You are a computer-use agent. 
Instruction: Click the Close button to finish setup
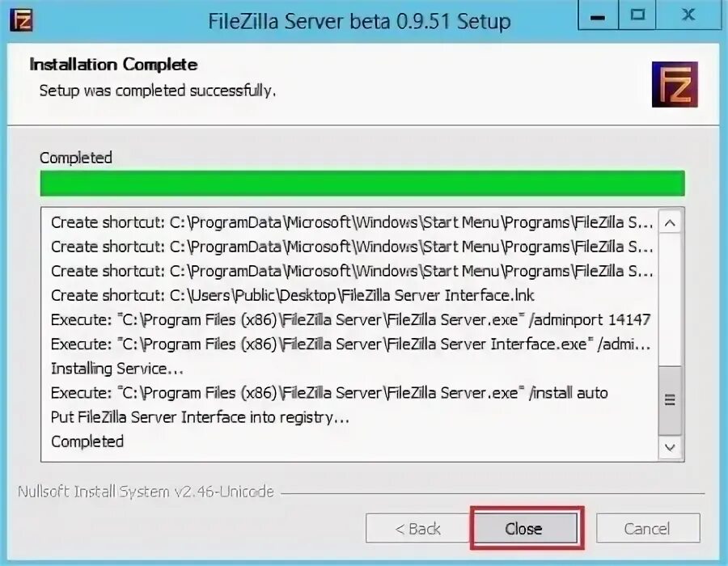525,529
